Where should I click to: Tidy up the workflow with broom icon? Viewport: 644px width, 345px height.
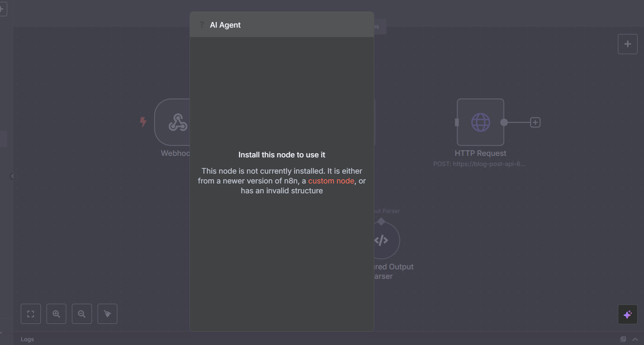(x=107, y=314)
